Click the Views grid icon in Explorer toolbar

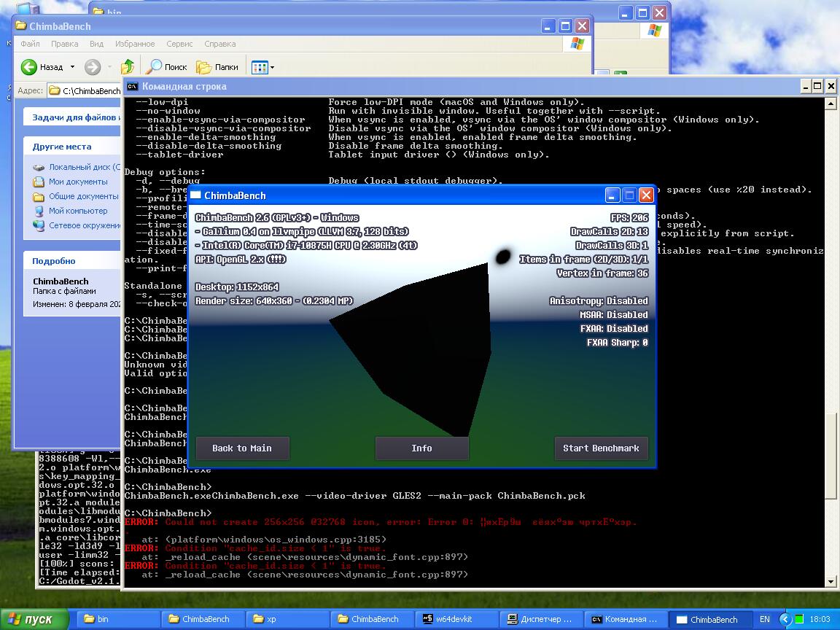click(x=259, y=68)
